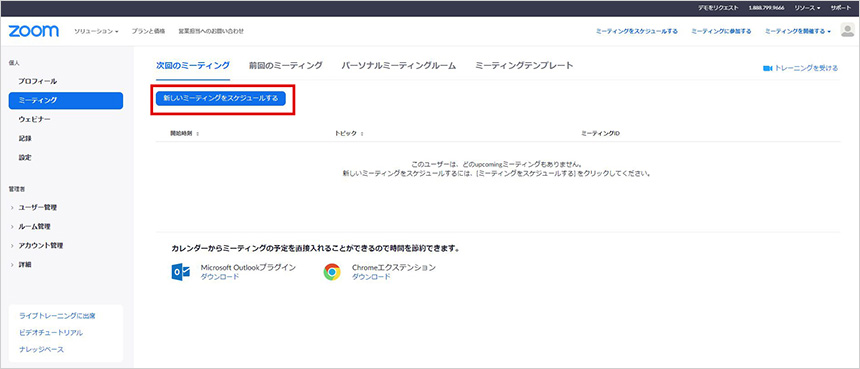Click the Chromeエクステンション label
Screen dimensions: 860x369
pyautogui.click(x=394, y=268)
